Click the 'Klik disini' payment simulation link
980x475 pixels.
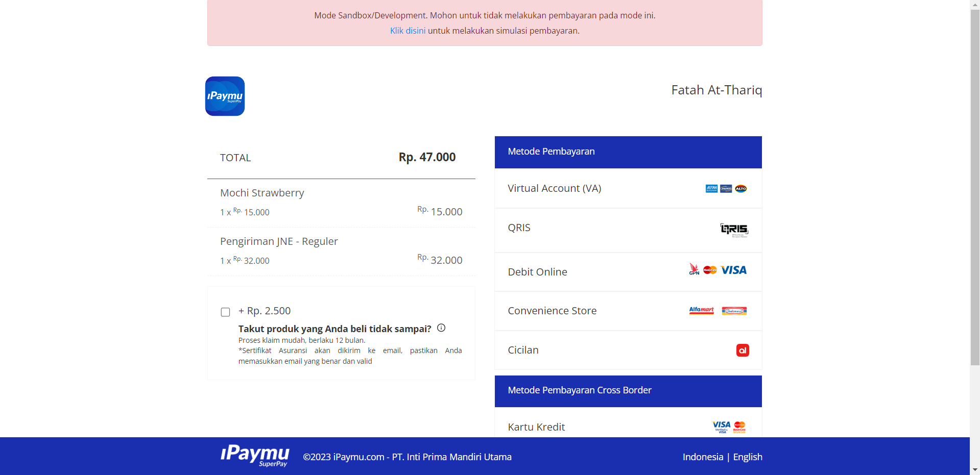point(408,31)
